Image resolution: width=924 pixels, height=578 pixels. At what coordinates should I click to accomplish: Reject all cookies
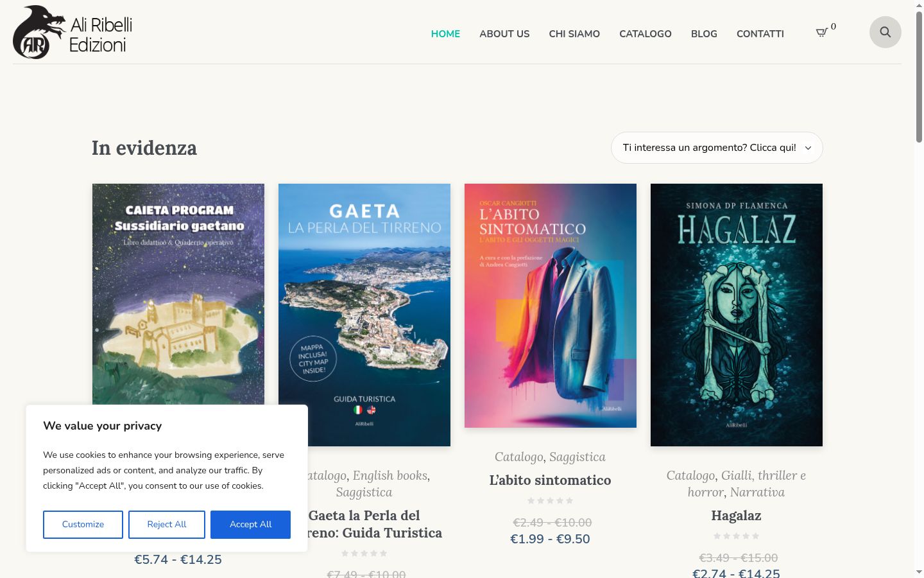pyautogui.click(x=167, y=525)
